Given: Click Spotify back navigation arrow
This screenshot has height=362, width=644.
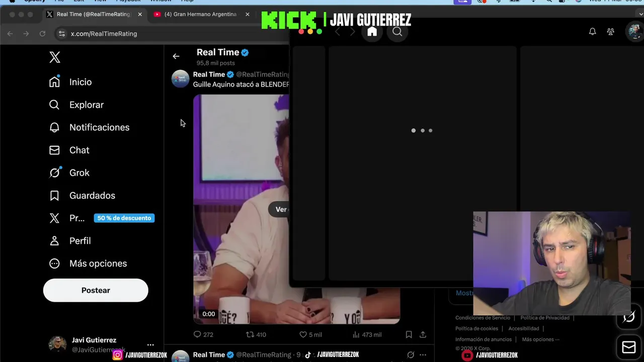Looking at the screenshot, I should 338,32.
